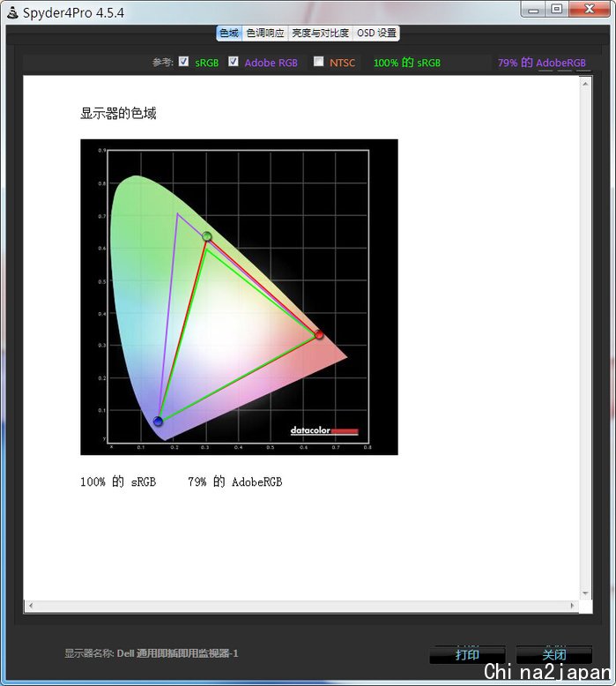The height and width of the screenshot is (686, 616).
Task: Click the green primary marker on gamut chart
Action: [207, 236]
